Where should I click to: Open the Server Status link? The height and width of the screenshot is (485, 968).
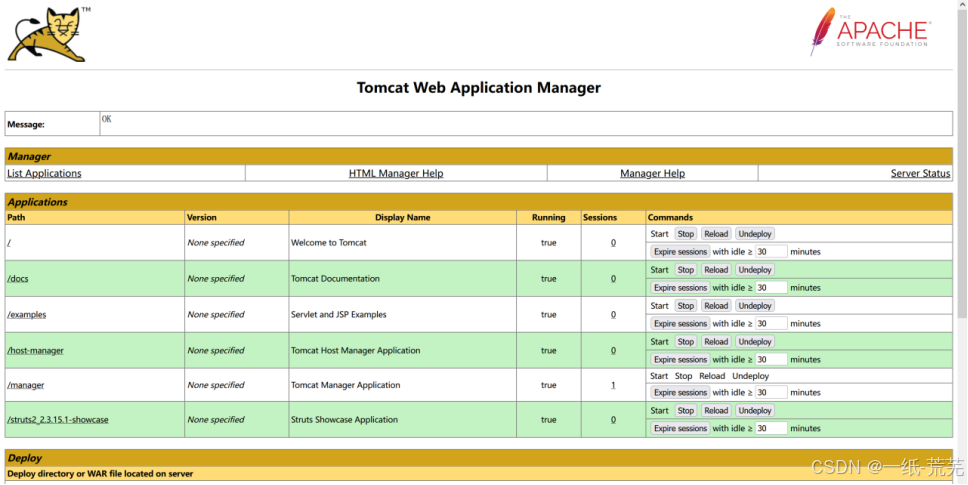pos(920,173)
